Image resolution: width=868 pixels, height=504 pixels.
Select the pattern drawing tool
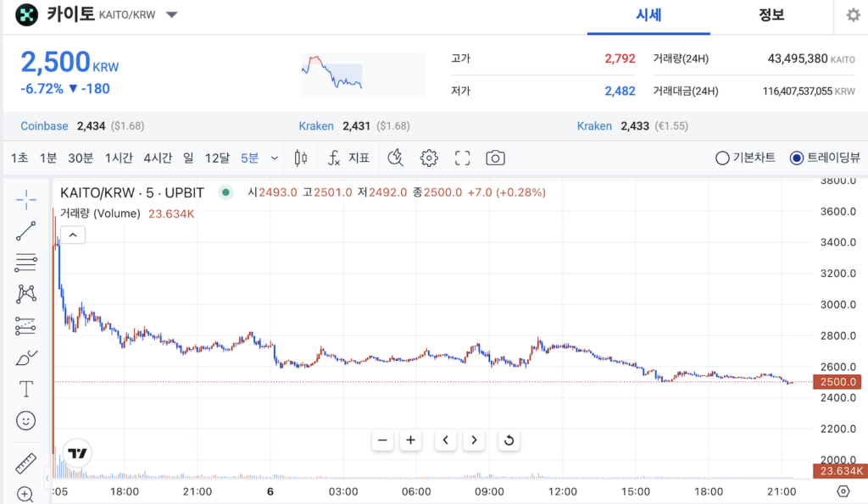(x=26, y=294)
